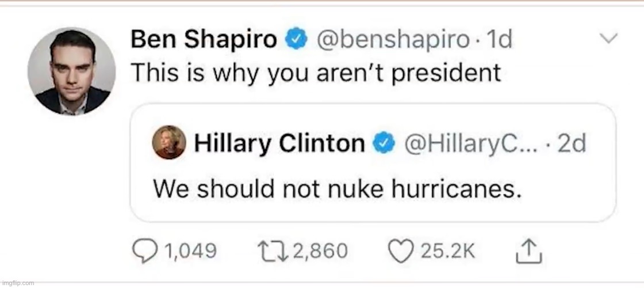This screenshot has height=288, width=644.
Task: Open the large profile avatar of the tweet author
Action: click(x=72, y=72)
